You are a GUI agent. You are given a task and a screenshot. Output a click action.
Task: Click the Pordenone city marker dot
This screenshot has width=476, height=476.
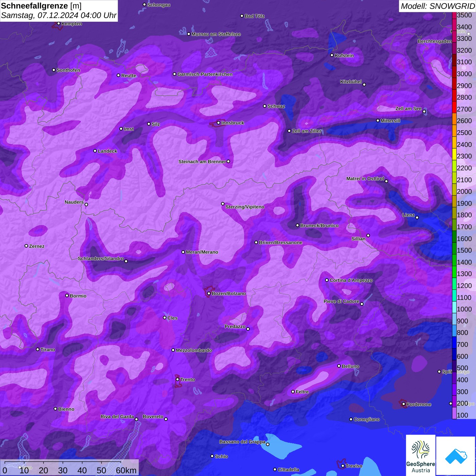point(404,404)
